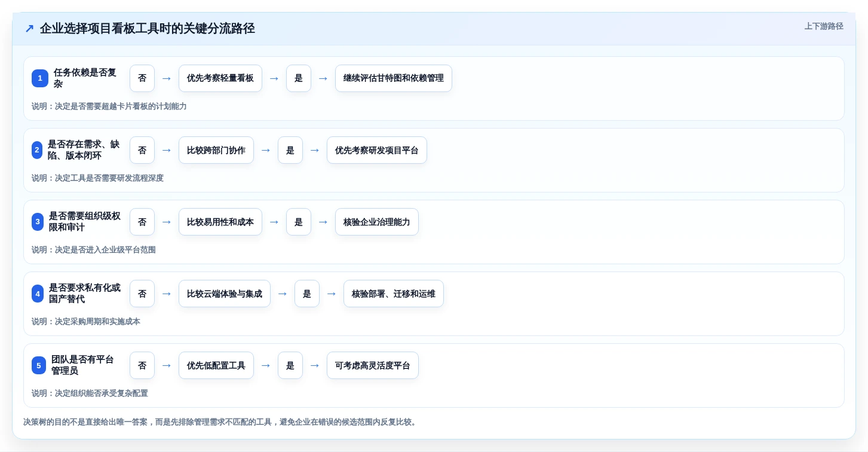Screen dimensions: 868x452
Task: Click the question 是否要求私有化或国产替代
Action: tap(85, 294)
